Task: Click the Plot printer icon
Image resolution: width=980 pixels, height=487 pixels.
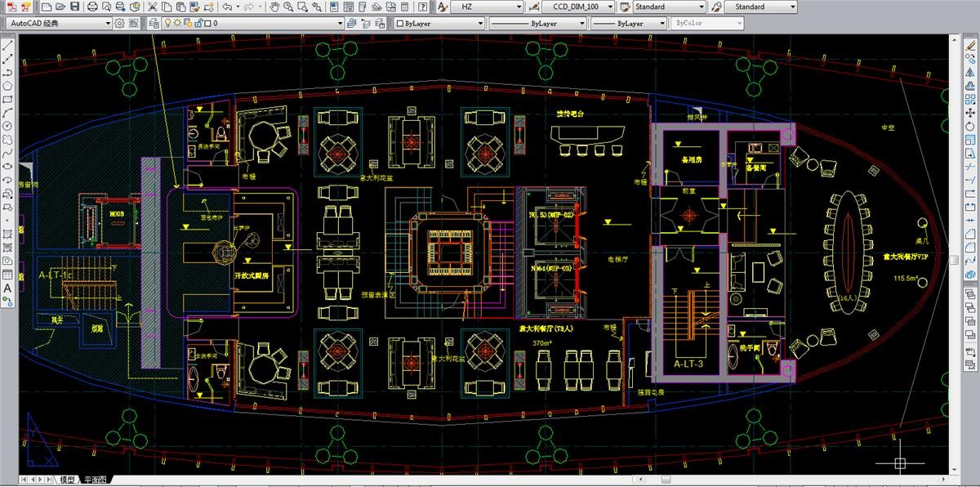Action: point(93,7)
